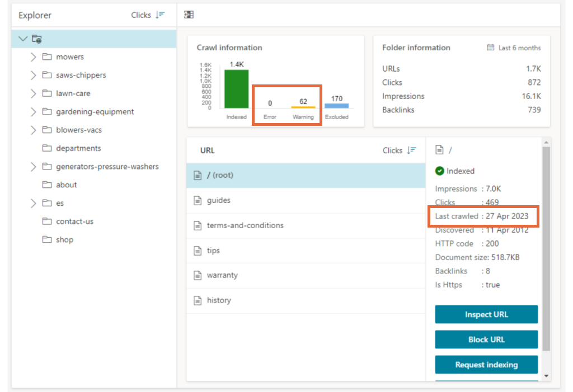Click the URL list Clicks sort icon
This screenshot has width=573, height=392.
click(412, 150)
